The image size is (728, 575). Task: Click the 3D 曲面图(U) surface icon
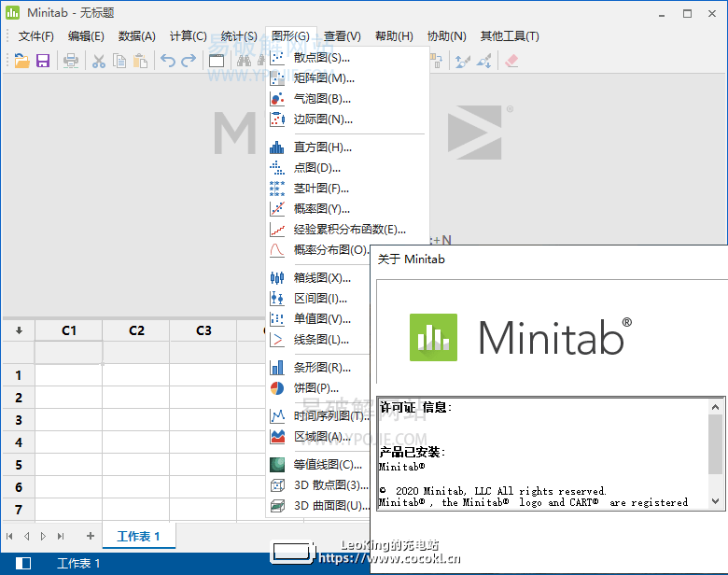277,505
